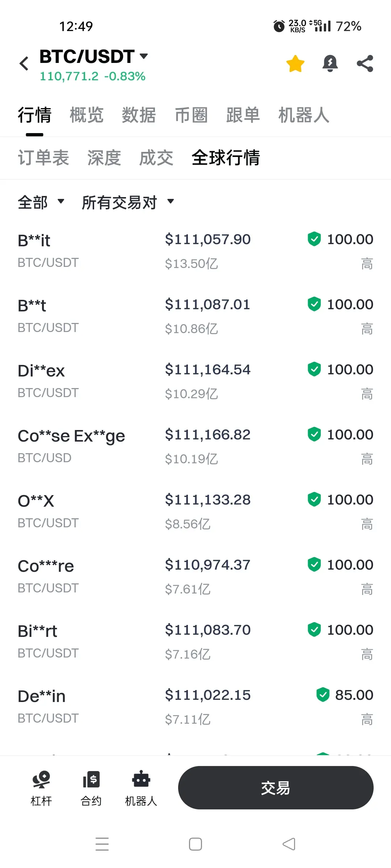Select the O**X exchange row

click(x=195, y=511)
